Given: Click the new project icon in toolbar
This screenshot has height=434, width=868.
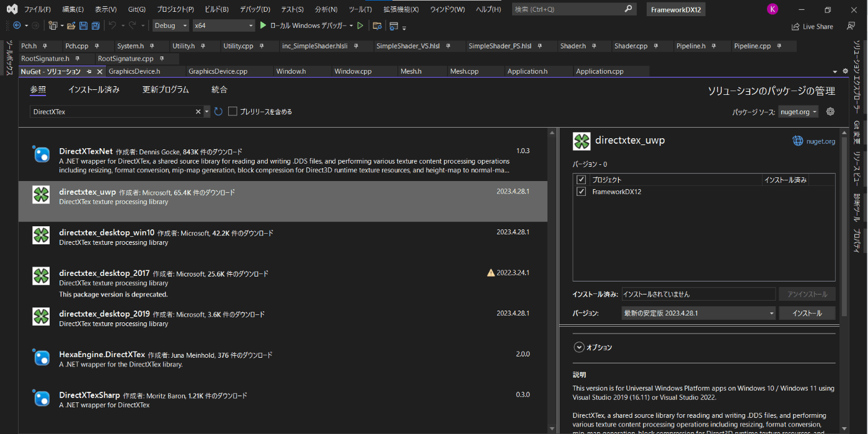Looking at the screenshot, I should [x=53, y=25].
